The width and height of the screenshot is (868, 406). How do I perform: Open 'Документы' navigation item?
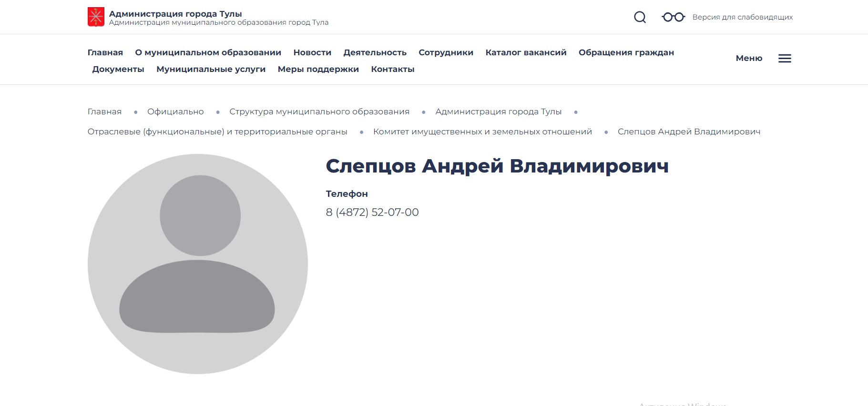[x=118, y=69]
